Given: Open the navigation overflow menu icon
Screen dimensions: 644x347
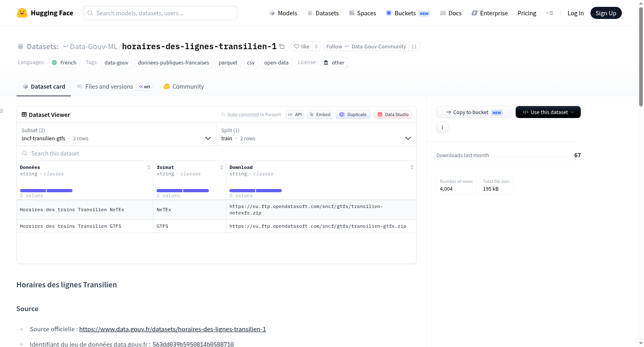Looking at the screenshot, I should [x=549, y=13].
